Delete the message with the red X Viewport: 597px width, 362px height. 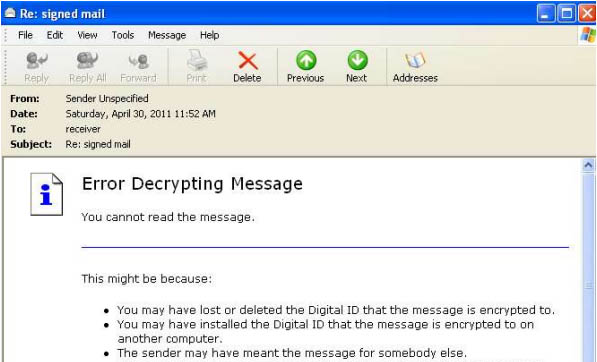[x=247, y=61]
